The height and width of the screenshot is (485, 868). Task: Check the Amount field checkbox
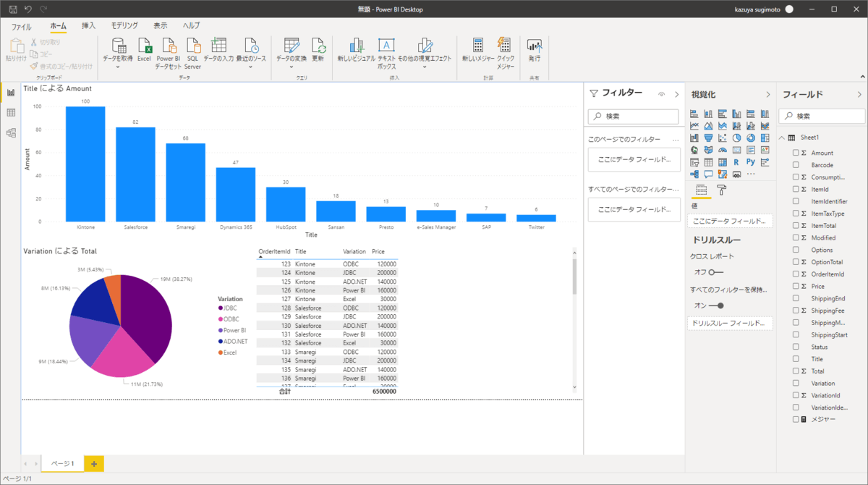tap(796, 153)
